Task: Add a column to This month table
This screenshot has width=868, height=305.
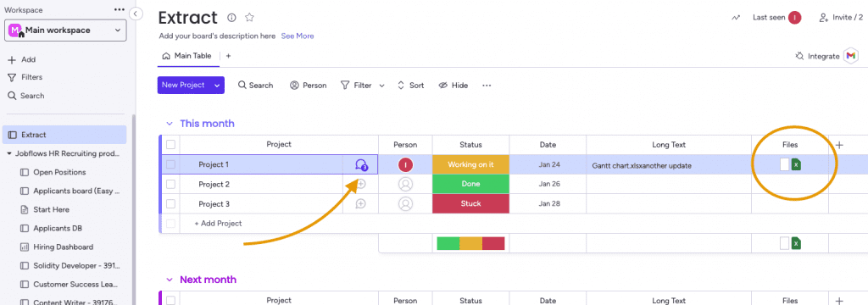Action: coord(839,145)
